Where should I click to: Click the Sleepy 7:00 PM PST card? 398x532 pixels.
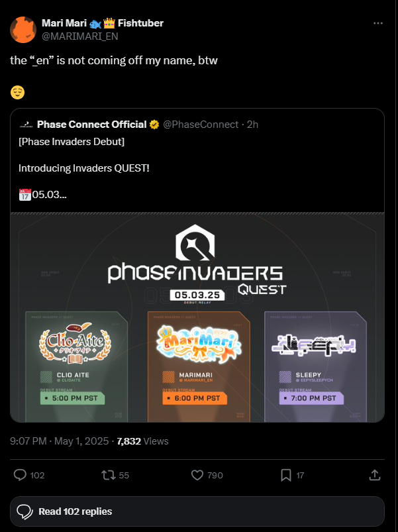315,366
